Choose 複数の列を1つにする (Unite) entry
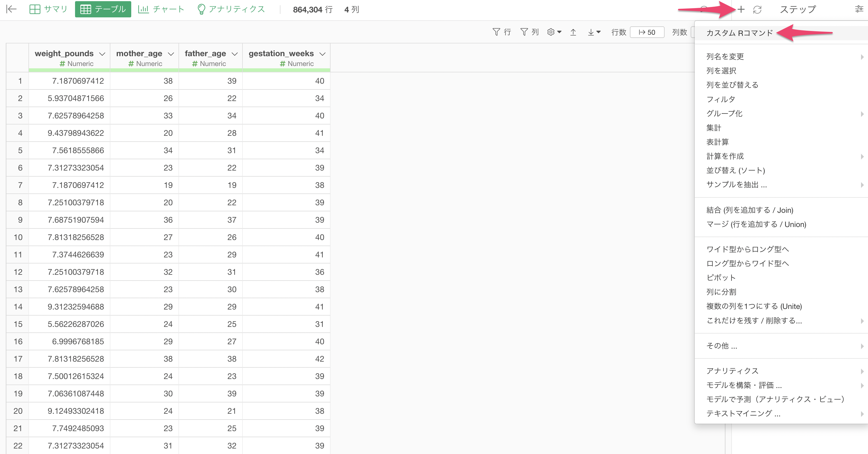The height and width of the screenshot is (454, 868). coord(781,306)
